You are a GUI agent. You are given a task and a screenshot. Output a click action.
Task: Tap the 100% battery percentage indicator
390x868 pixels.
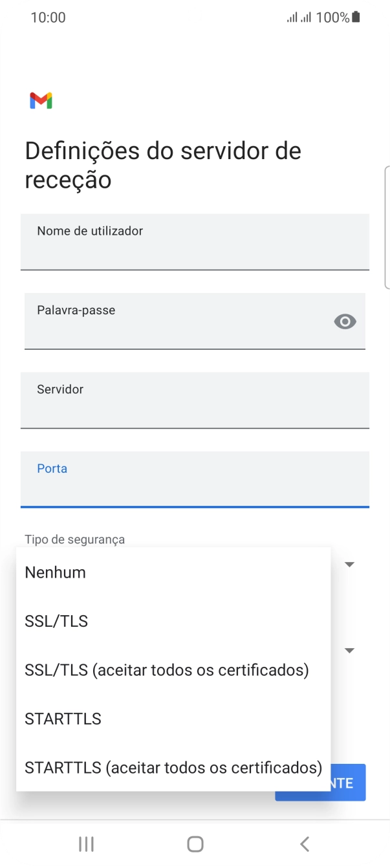tap(333, 17)
